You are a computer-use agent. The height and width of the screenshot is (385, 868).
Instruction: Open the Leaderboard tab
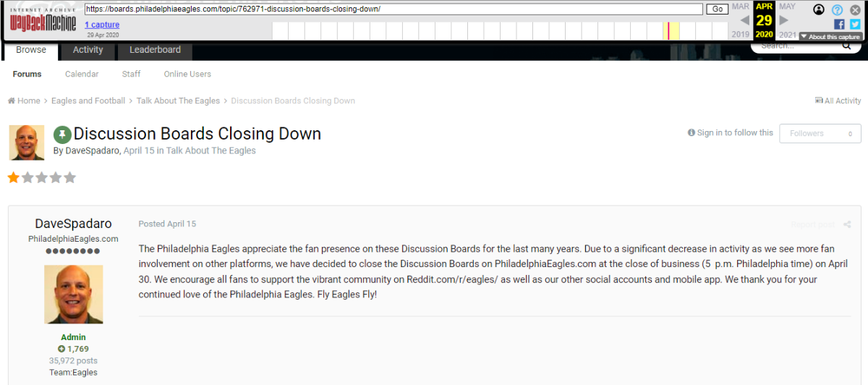click(x=155, y=50)
